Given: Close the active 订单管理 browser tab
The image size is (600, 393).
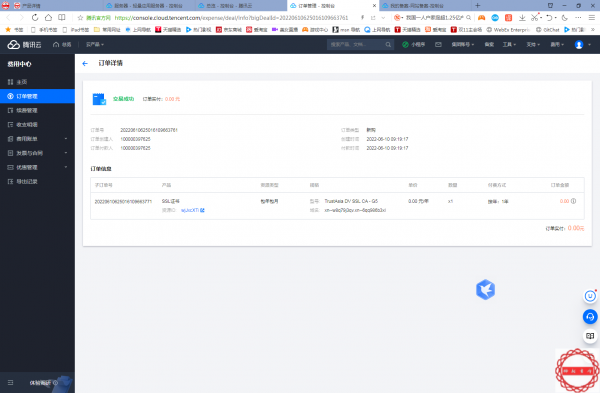Looking at the screenshot, I should point(374,6).
